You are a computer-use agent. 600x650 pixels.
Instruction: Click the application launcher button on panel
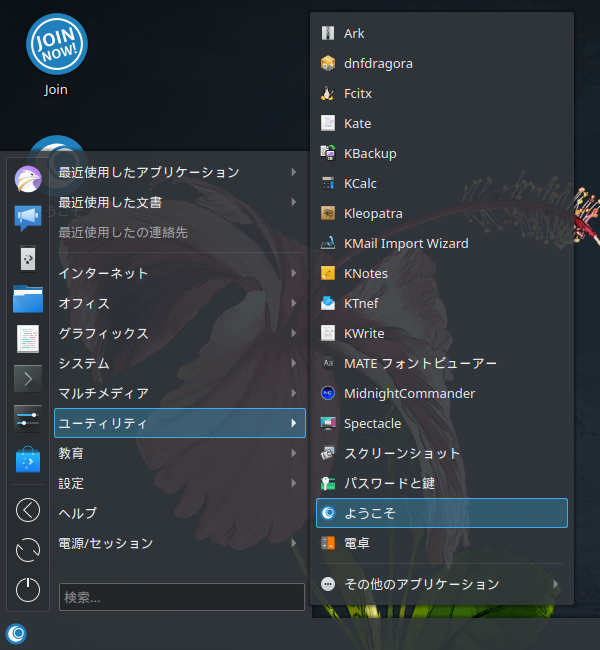tap(16, 633)
